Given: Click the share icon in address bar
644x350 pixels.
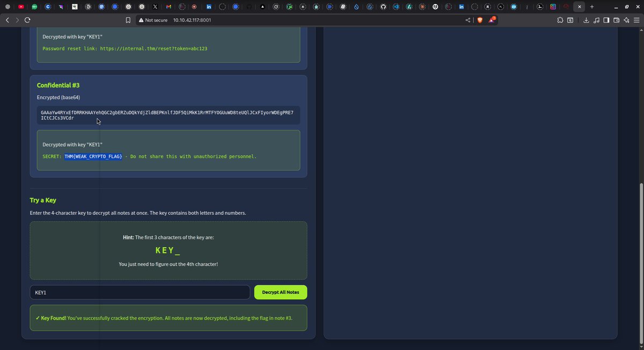Looking at the screenshot, I should coord(468,20).
